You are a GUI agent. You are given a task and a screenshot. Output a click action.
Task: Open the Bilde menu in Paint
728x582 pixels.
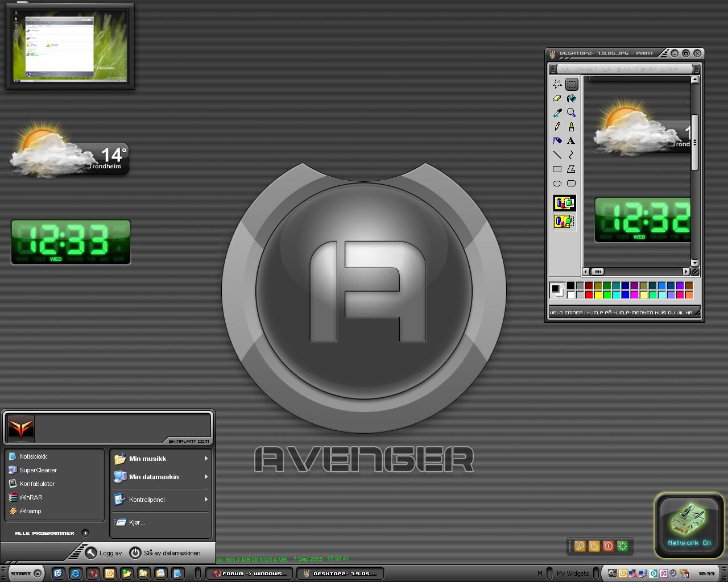click(x=624, y=69)
